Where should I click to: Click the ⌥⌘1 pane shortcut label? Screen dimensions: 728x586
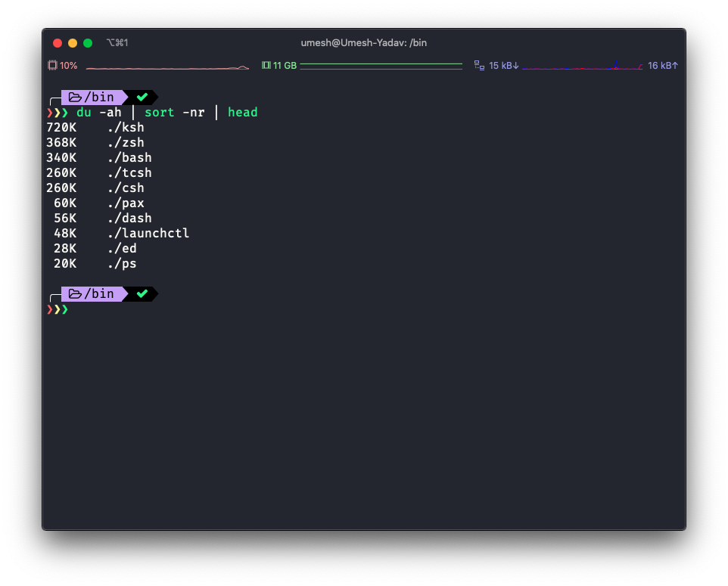(117, 43)
